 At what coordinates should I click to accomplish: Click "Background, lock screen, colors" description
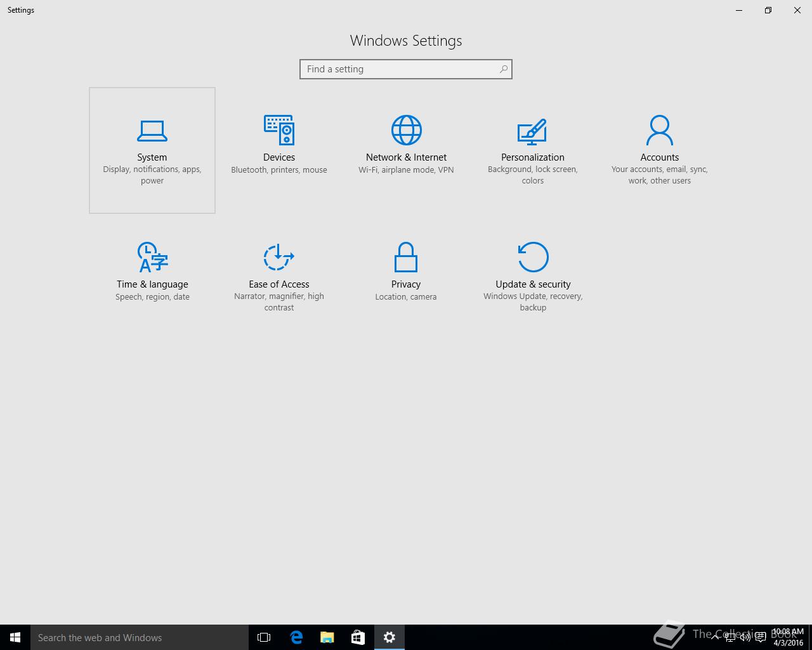(x=533, y=175)
